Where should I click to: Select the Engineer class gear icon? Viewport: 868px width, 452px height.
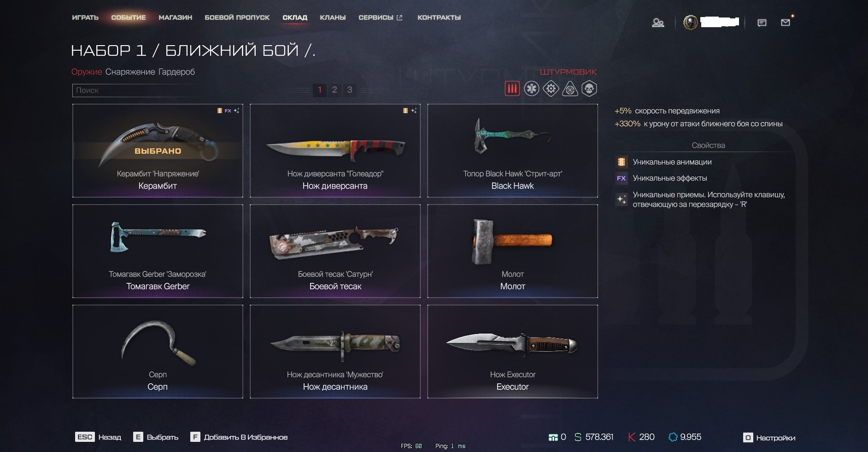tap(551, 88)
